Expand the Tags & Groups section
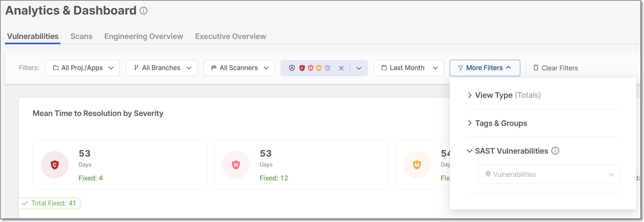This screenshot has width=644, height=222. point(501,123)
